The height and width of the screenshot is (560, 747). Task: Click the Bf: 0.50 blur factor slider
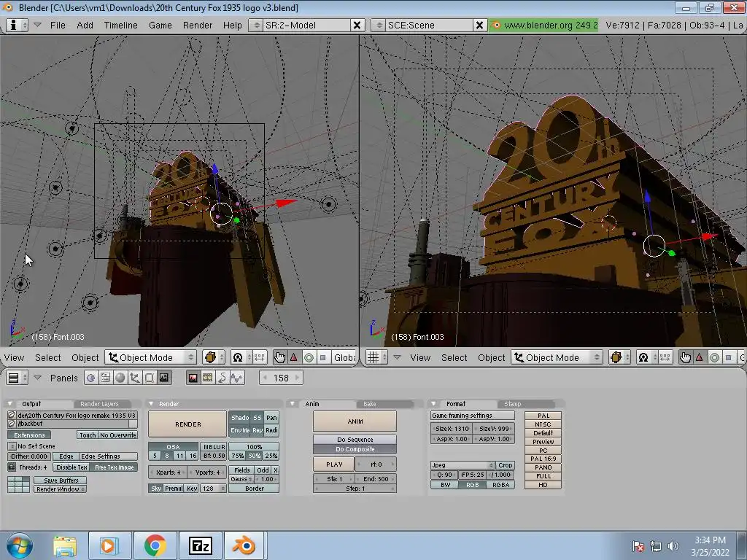point(214,456)
